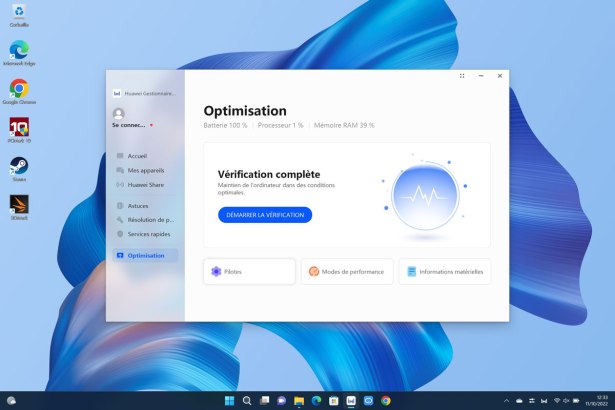Open the weather widget on taskbar

click(x=12, y=401)
